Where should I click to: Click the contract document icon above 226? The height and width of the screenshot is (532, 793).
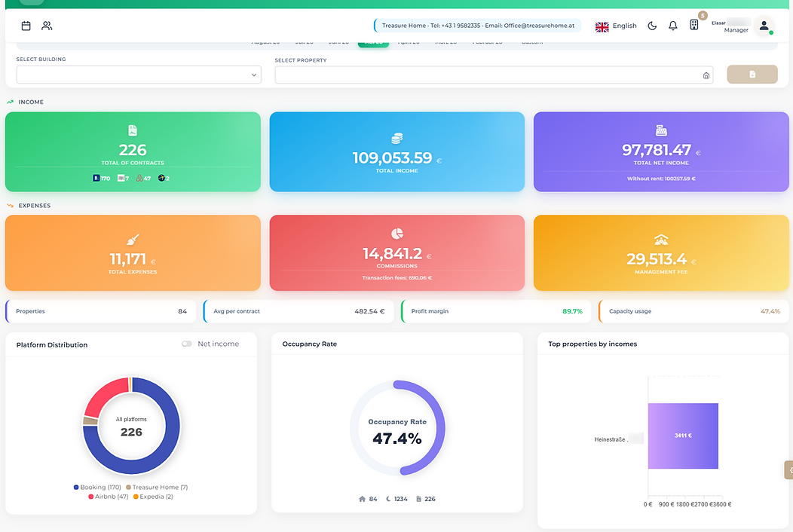pos(133,130)
